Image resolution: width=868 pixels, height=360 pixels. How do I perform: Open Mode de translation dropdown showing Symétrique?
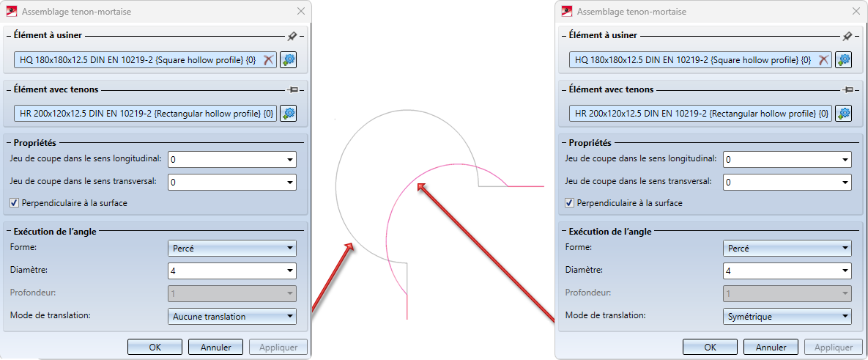(x=787, y=316)
